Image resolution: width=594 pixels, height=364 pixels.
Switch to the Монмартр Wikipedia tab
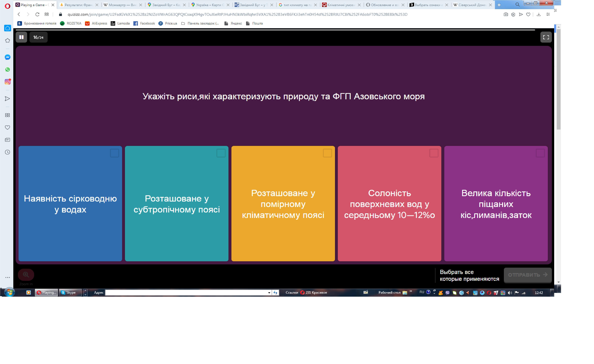pyautogui.click(x=121, y=5)
